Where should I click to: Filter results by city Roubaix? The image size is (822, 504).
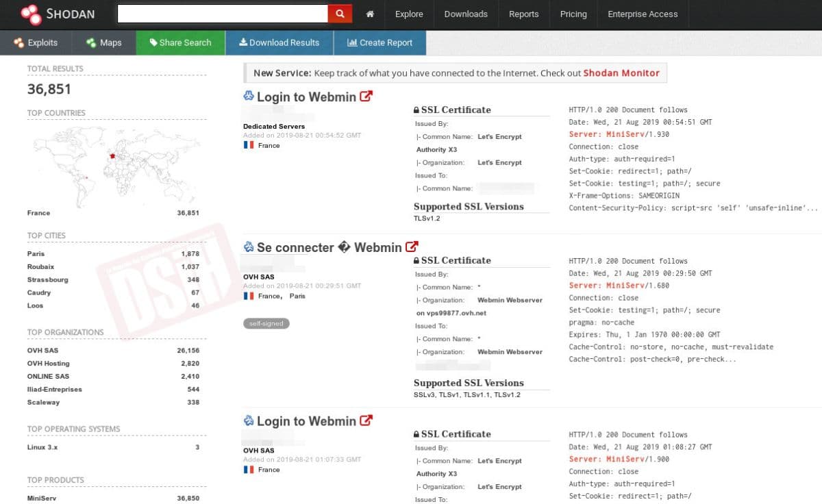click(40, 267)
